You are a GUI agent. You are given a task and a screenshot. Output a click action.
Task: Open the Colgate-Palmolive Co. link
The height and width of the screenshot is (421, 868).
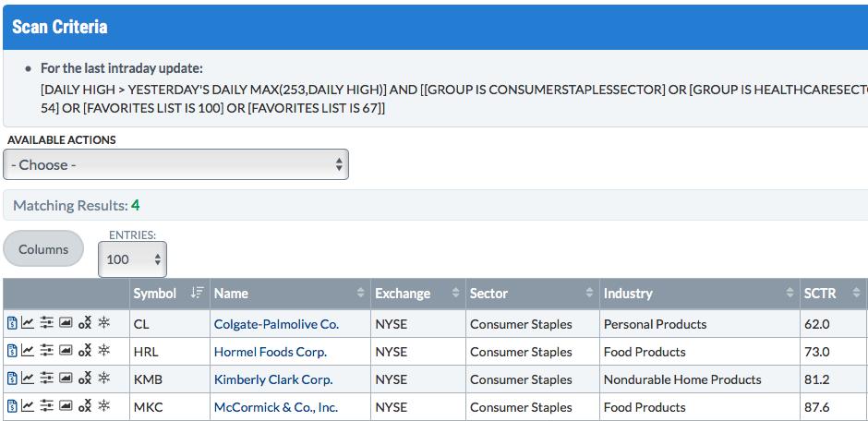click(276, 324)
